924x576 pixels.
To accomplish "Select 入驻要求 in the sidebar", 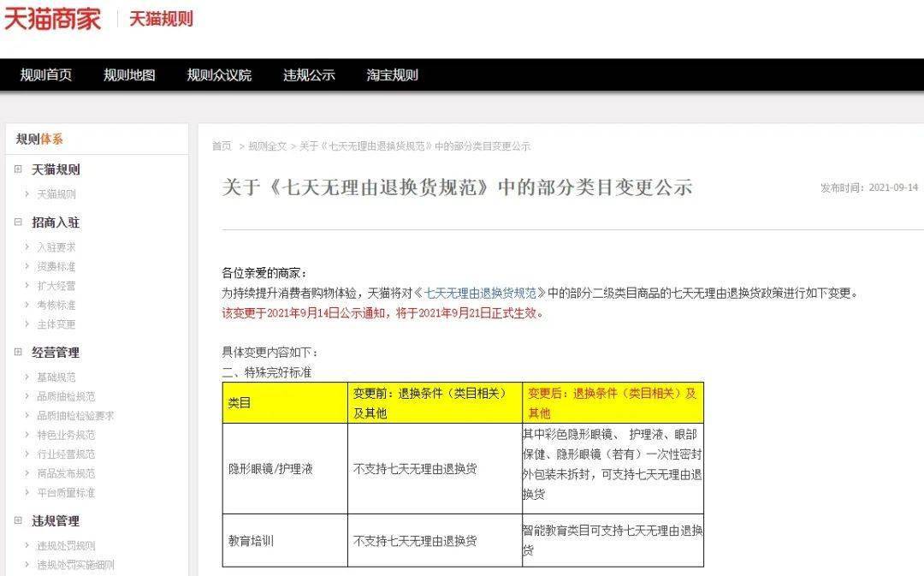I will 56,247.
